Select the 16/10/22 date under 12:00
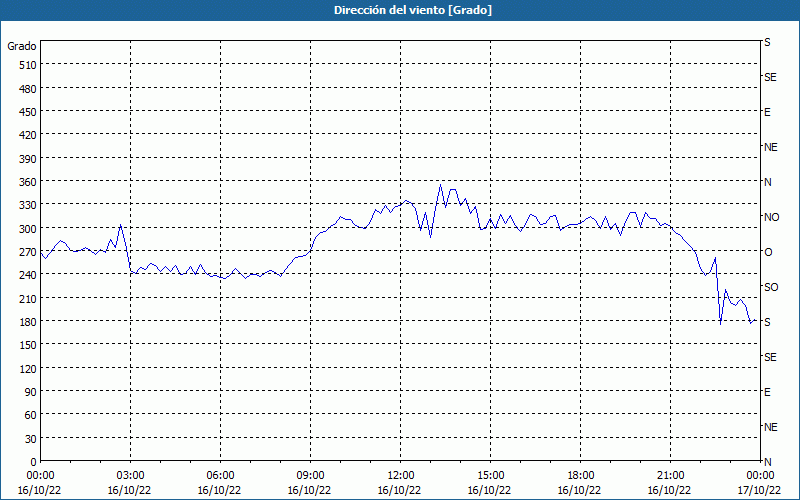Screen dimensions: 800x500 [399, 490]
